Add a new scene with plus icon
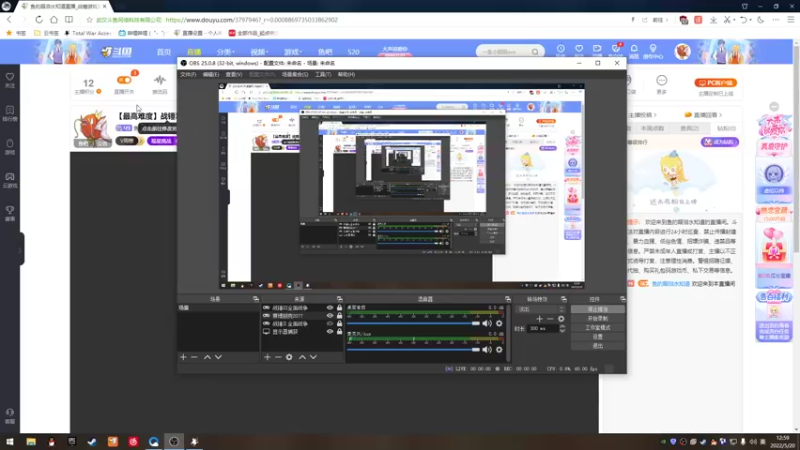The width and height of the screenshot is (800, 450). [x=183, y=357]
